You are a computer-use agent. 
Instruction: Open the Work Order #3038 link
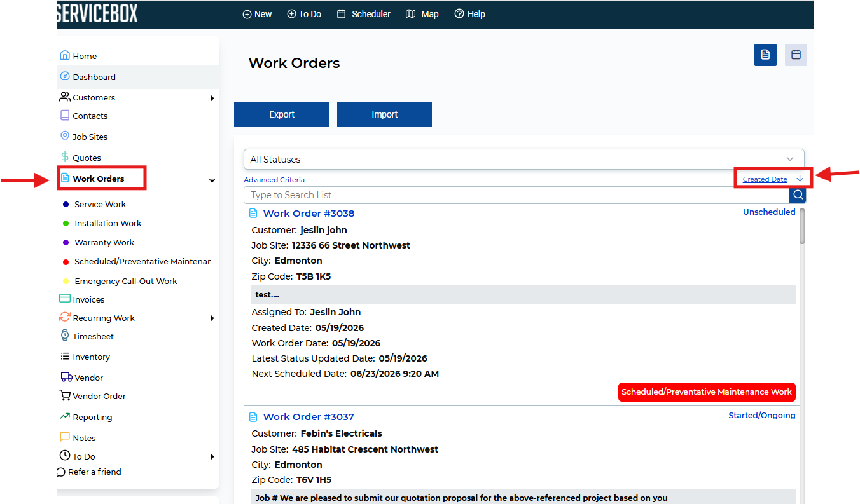pyautogui.click(x=309, y=214)
